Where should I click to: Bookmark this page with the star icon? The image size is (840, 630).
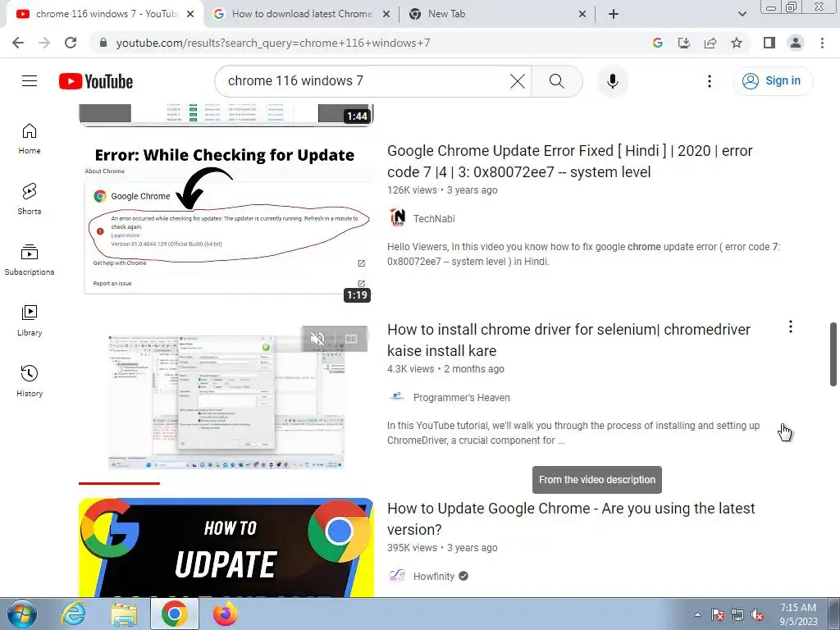tap(737, 43)
